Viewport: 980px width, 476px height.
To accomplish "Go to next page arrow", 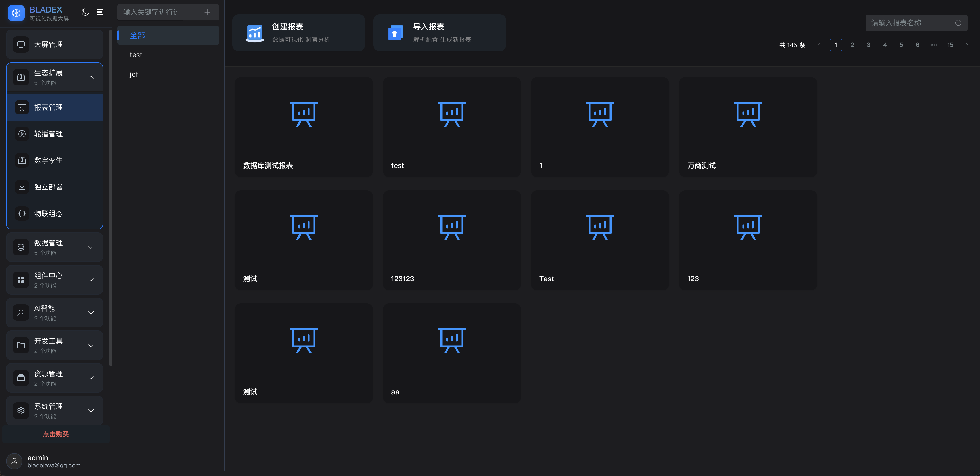I will (967, 45).
